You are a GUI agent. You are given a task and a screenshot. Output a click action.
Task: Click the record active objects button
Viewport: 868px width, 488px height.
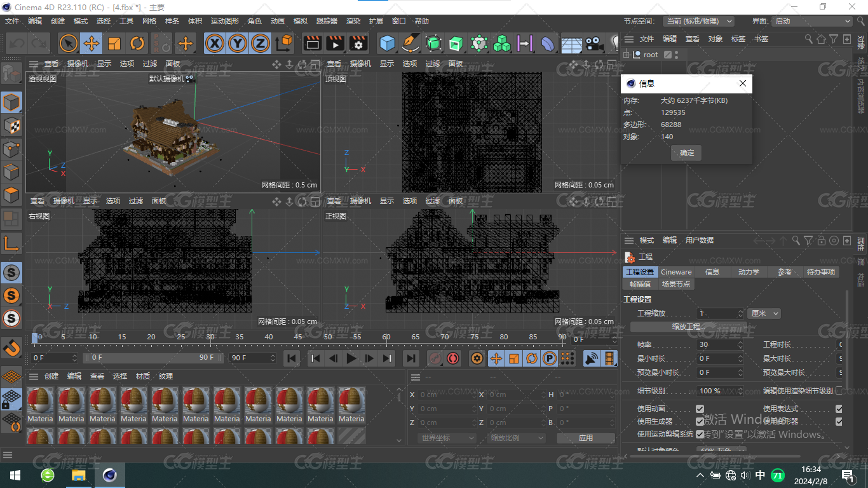point(435,358)
